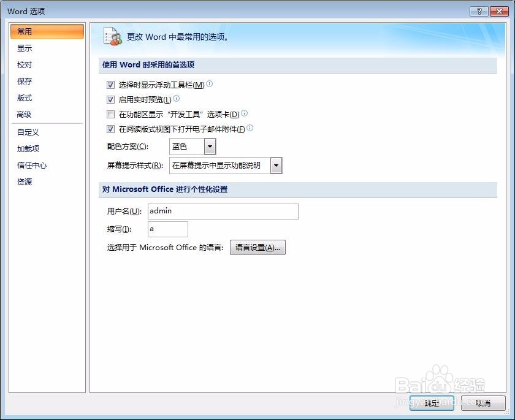
Task: Uncheck 选择时显示浮动工具栏
Action: pos(110,85)
